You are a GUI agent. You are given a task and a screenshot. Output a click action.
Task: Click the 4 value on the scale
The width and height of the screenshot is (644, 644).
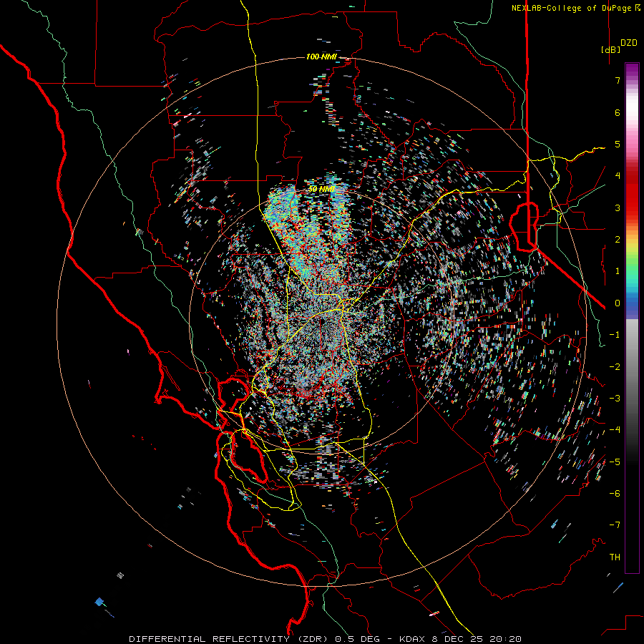tap(618, 176)
